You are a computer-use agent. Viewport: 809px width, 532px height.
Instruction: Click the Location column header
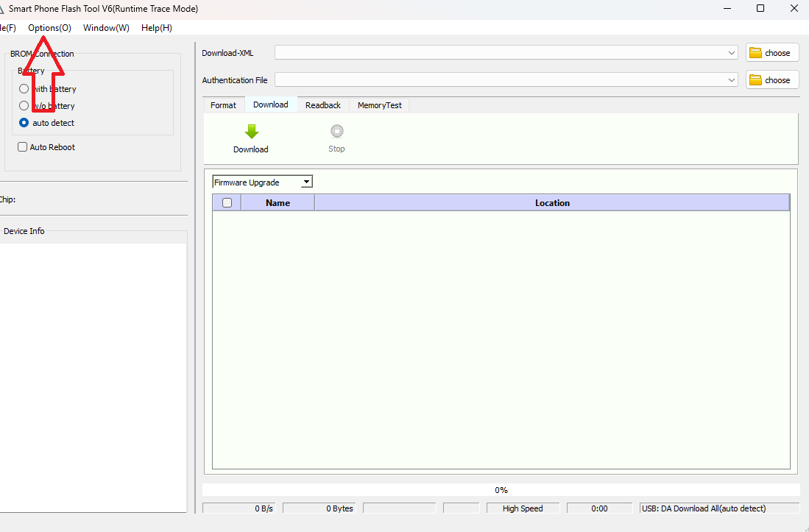pyautogui.click(x=552, y=202)
